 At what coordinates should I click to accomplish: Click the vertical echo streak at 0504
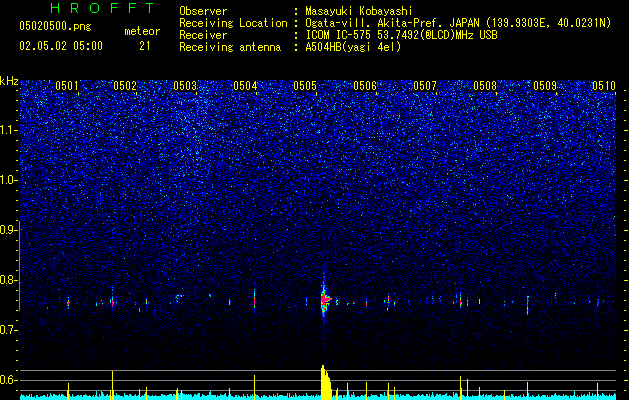coord(254,299)
